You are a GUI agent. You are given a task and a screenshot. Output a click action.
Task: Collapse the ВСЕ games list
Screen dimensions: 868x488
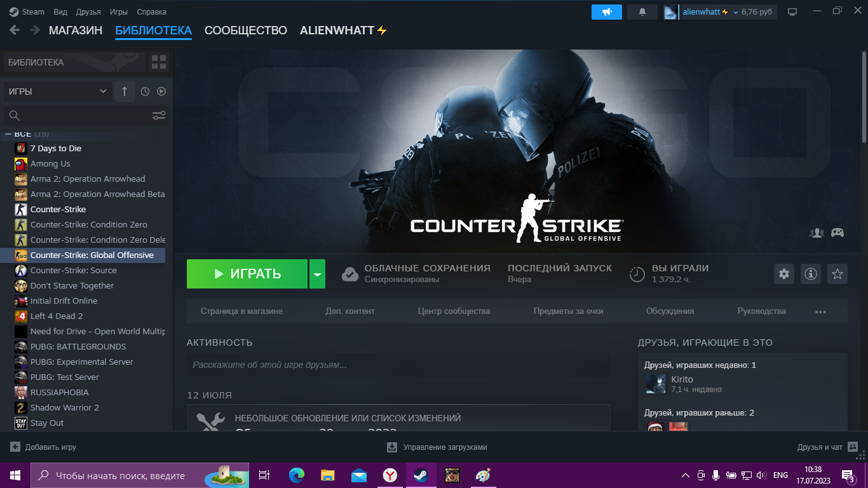click(x=9, y=133)
